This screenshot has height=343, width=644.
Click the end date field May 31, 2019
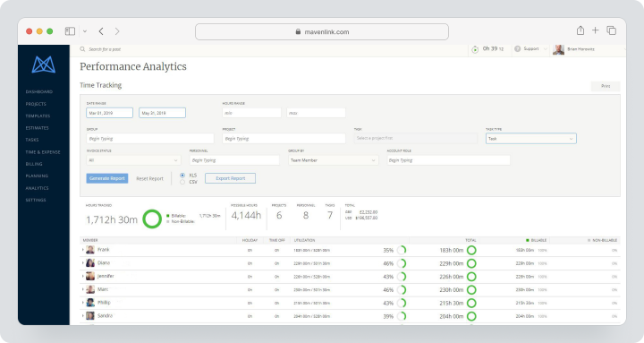coord(162,113)
